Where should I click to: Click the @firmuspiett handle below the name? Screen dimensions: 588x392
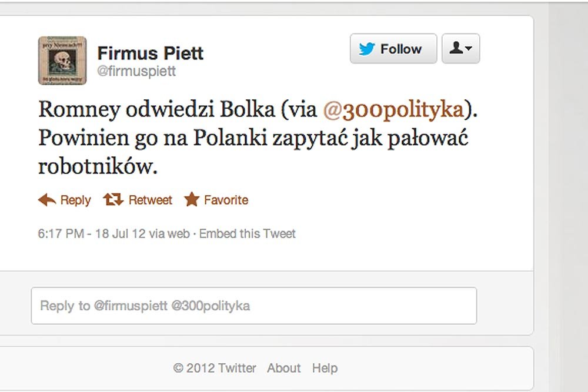(136, 71)
